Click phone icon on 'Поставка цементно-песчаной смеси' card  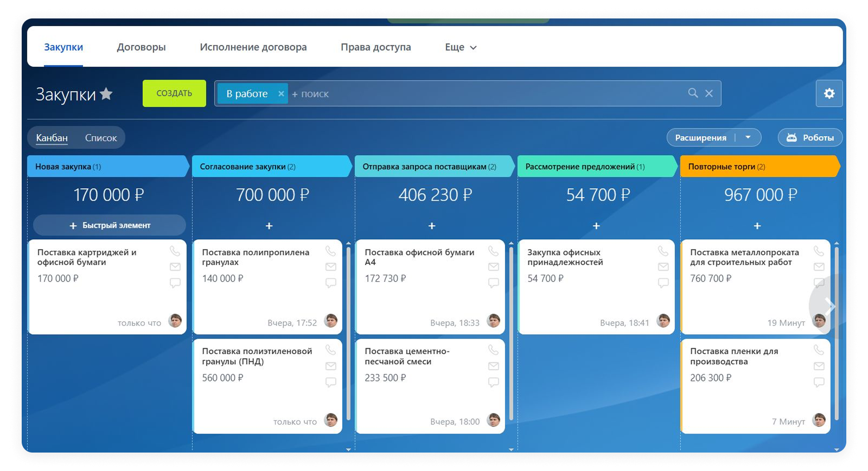coord(493,350)
